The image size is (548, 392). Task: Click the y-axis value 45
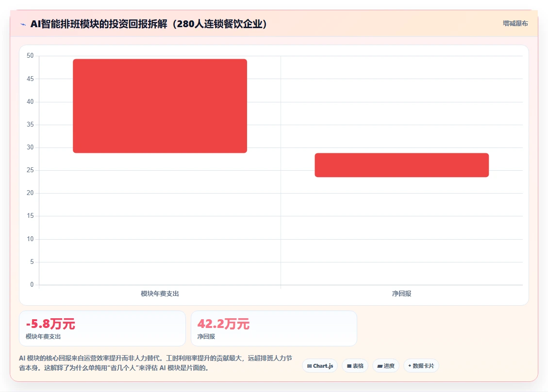[30, 79]
